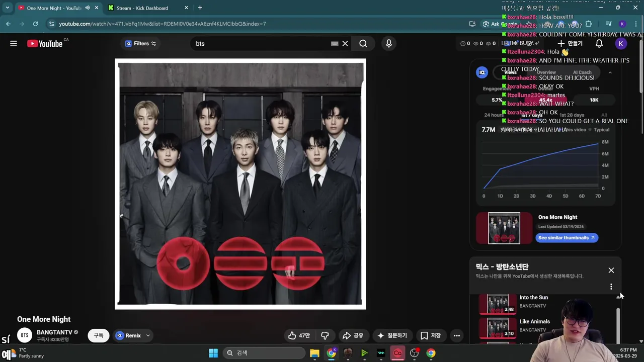Image resolution: width=644 pixels, height=362 pixels.
Task: Open BANGTANTV channel avatar
Action: (x=25, y=335)
